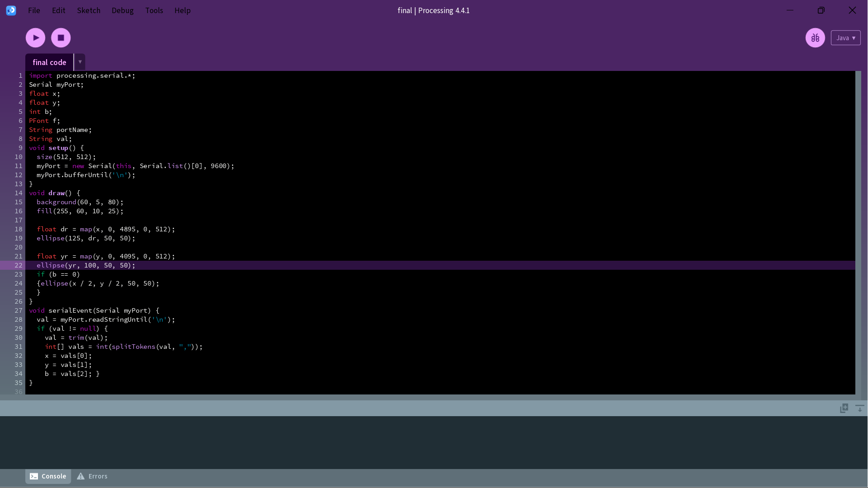Click 'y = vals[1];' line
Viewport: 868px width, 488px height.
[68, 365]
